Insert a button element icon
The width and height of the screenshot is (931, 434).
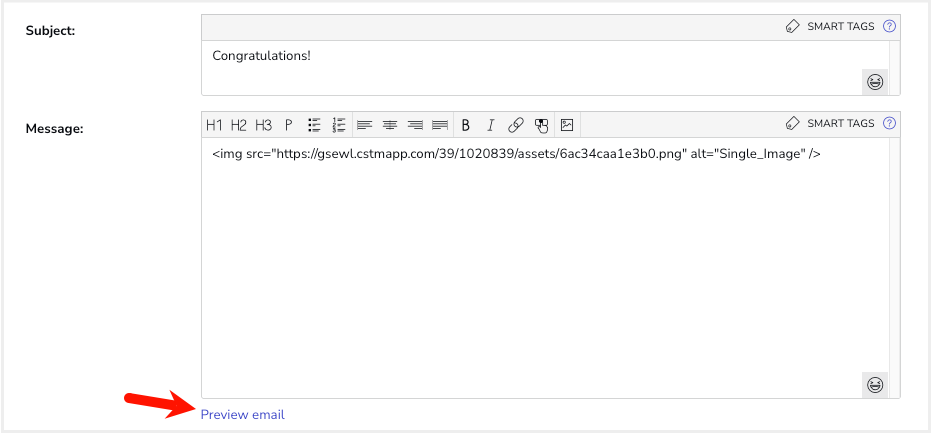tap(541, 125)
